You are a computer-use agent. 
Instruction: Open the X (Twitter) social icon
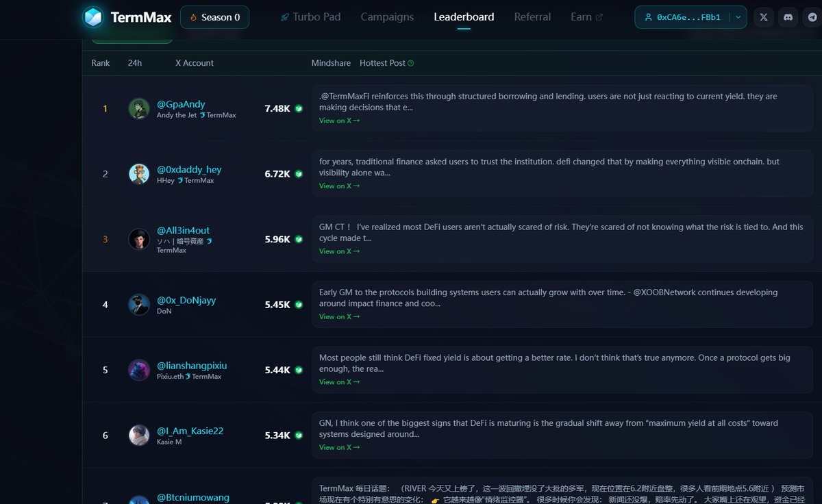(764, 17)
